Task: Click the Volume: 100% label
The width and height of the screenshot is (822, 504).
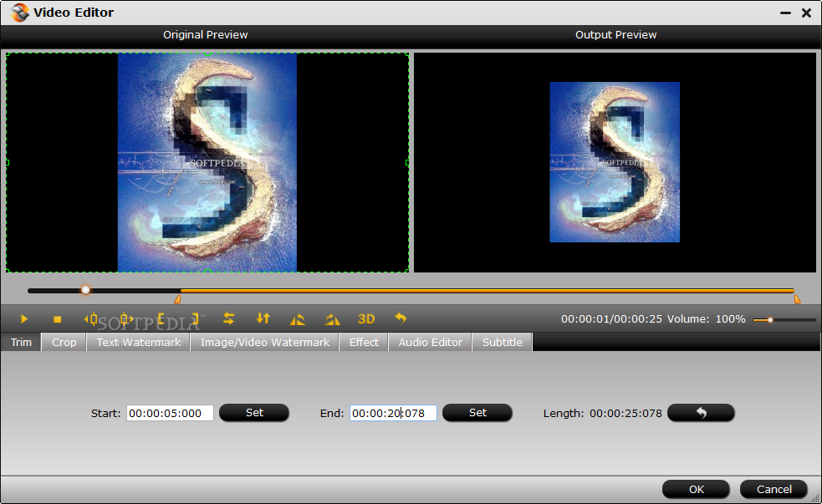Action: (706, 319)
